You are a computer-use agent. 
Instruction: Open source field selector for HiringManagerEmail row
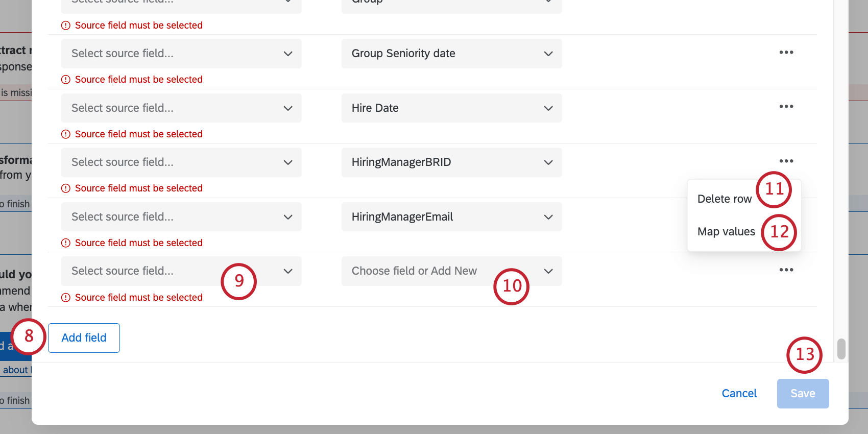click(x=181, y=216)
